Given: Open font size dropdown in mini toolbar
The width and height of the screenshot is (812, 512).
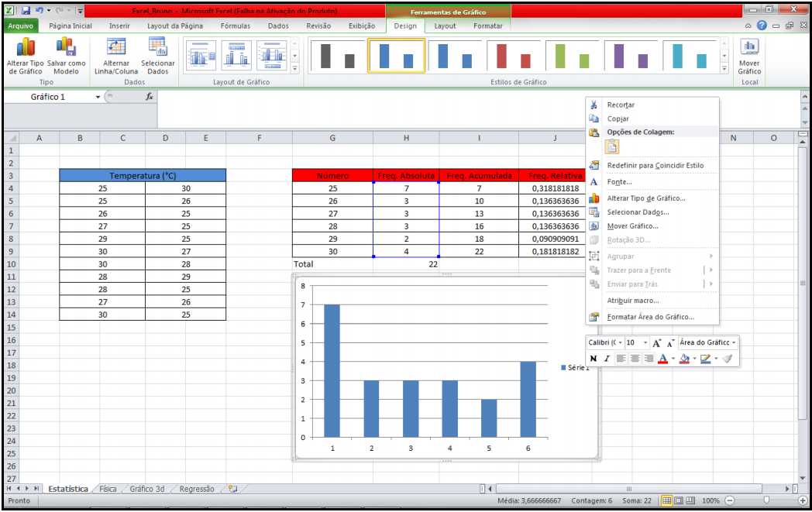Looking at the screenshot, I should pos(643,342).
